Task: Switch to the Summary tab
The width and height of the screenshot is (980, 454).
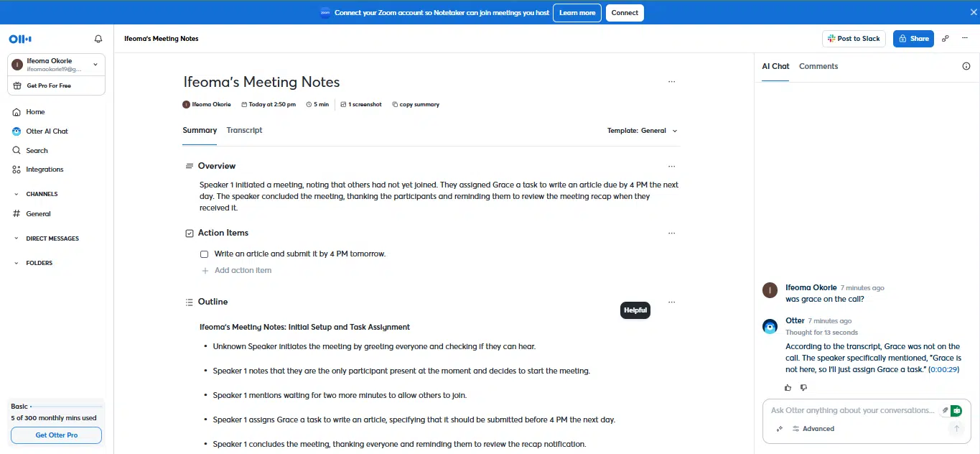Action: tap(200, 131)
